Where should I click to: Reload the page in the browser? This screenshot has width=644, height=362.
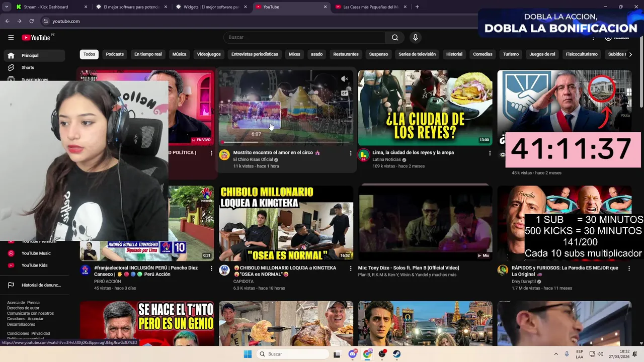coord(31,21)
